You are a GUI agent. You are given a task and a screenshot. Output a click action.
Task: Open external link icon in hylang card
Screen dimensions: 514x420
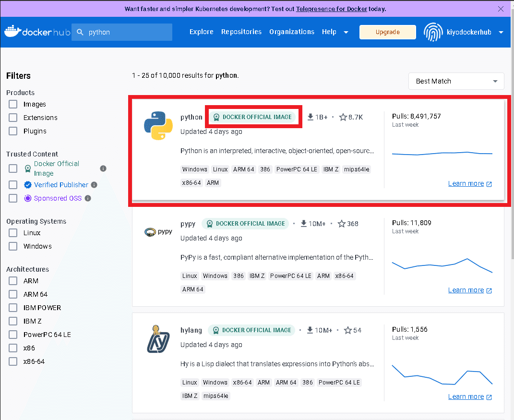click(x=489, y=397)
